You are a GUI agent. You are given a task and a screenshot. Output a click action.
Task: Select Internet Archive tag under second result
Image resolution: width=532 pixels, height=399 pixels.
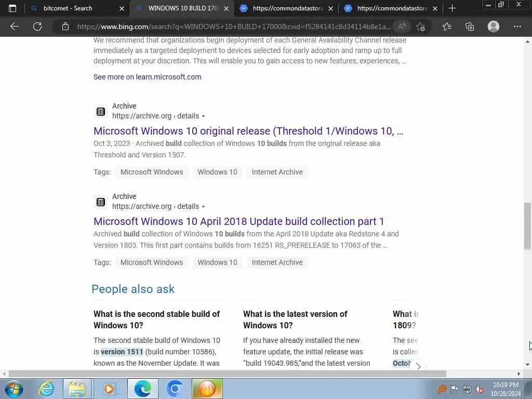pos(277,262)
